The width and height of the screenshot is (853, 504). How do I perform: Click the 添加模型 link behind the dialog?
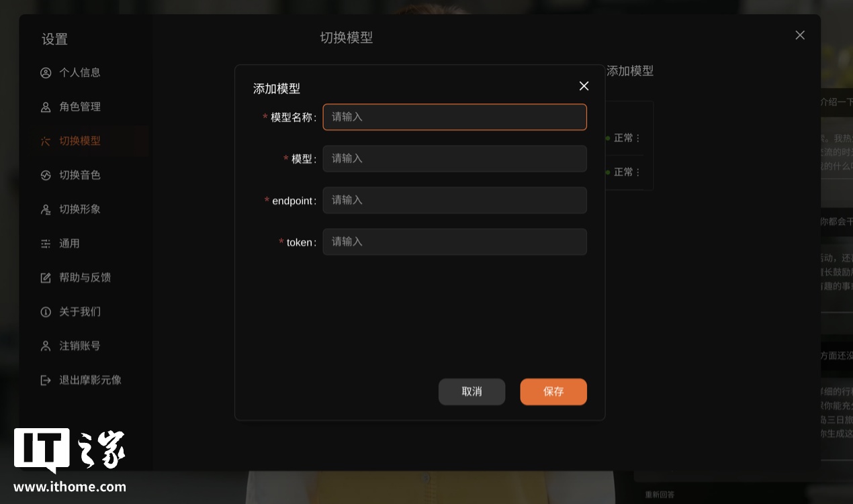(x=629, y=70)
